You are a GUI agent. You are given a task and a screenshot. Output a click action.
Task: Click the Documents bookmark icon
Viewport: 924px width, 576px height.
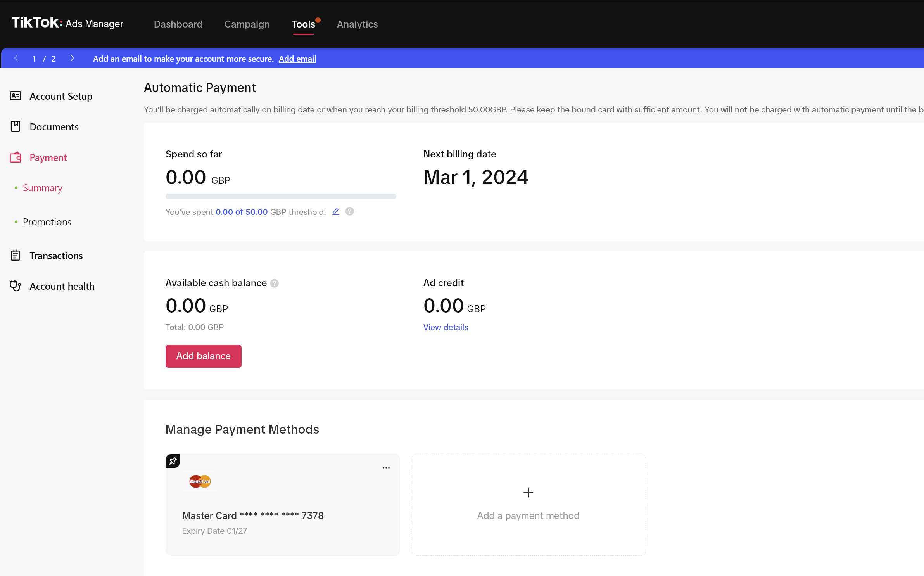(16, 126)
